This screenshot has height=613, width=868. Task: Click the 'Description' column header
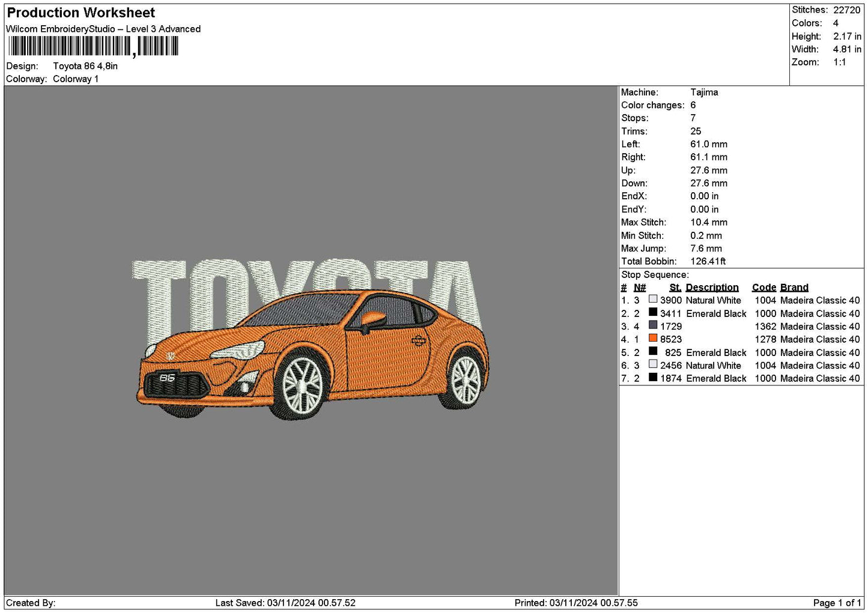(x=712, y=288)
